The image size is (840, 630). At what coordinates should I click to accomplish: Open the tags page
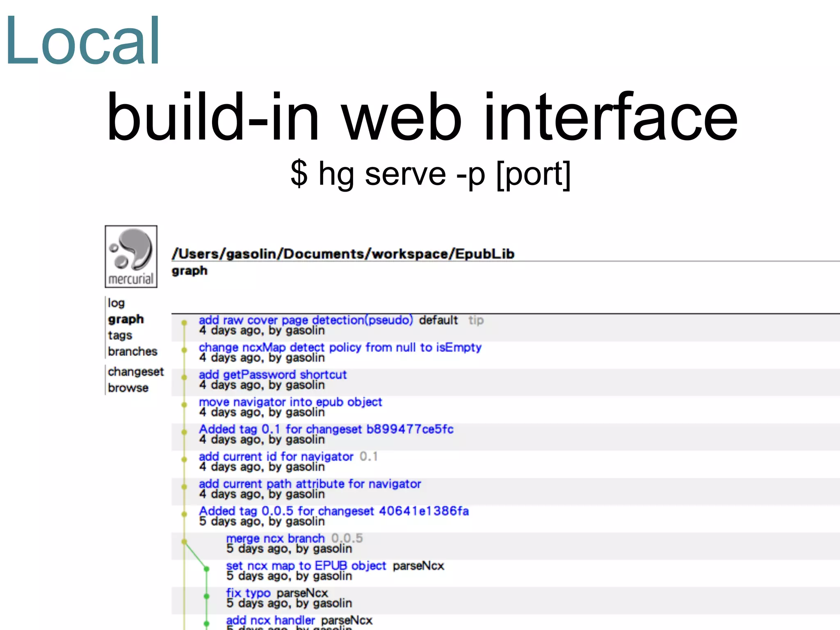click(x=120, y=336)
